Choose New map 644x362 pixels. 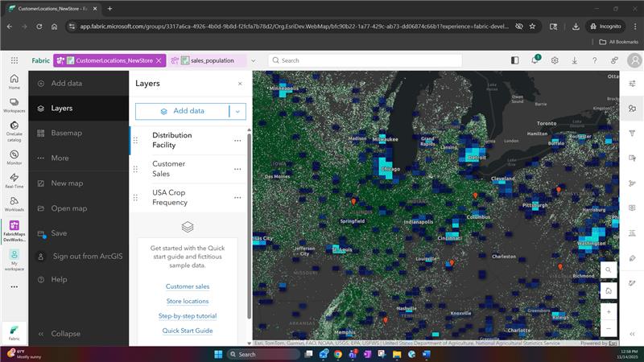click(78, 183)
